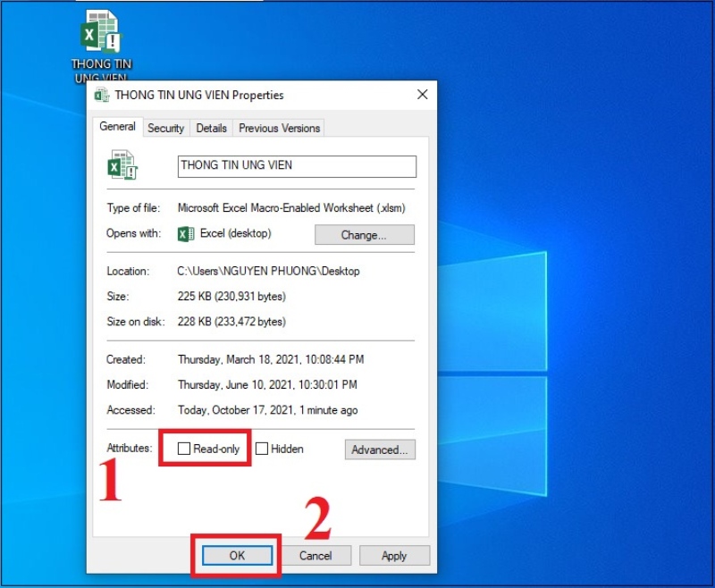Viewport: 715px width, 588px height.
Task: Switch to the Previous Versions tab
Action: coord(279,128)
